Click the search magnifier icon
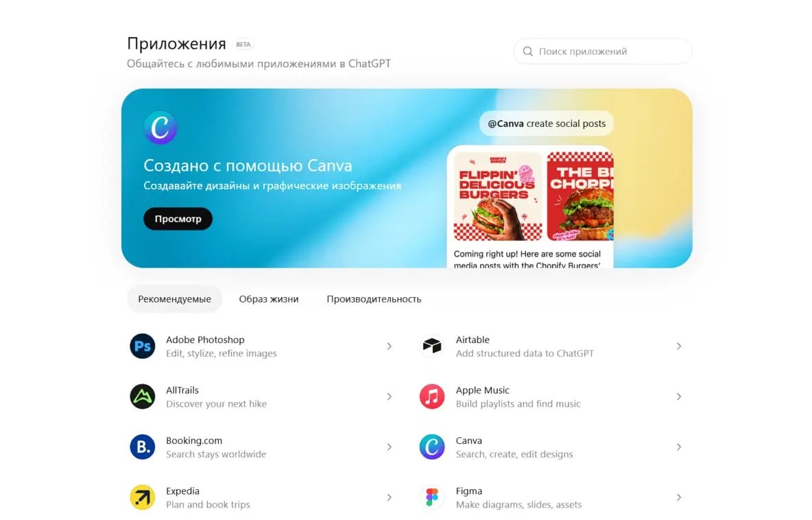Screen dimensions: 812x520 tap(527, 51)
